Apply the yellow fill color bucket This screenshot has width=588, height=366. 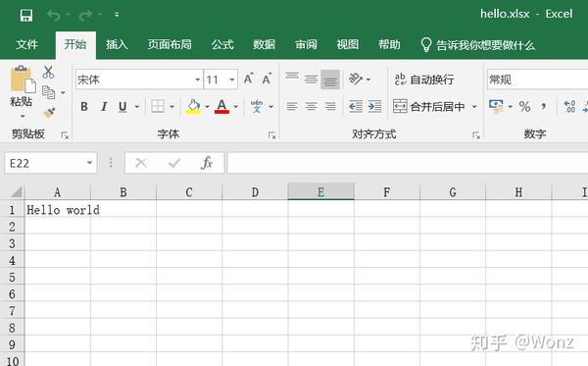tap(193, 107)
